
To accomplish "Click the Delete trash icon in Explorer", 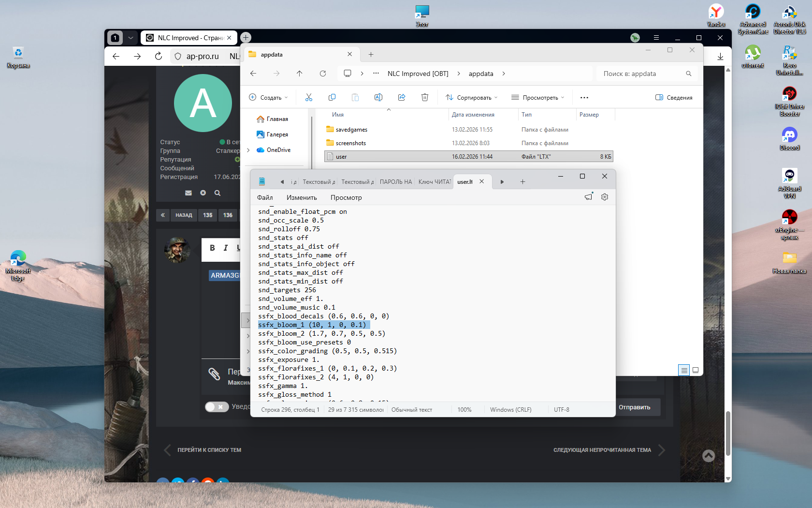I will pyautogui.click(x=425, y=97).
